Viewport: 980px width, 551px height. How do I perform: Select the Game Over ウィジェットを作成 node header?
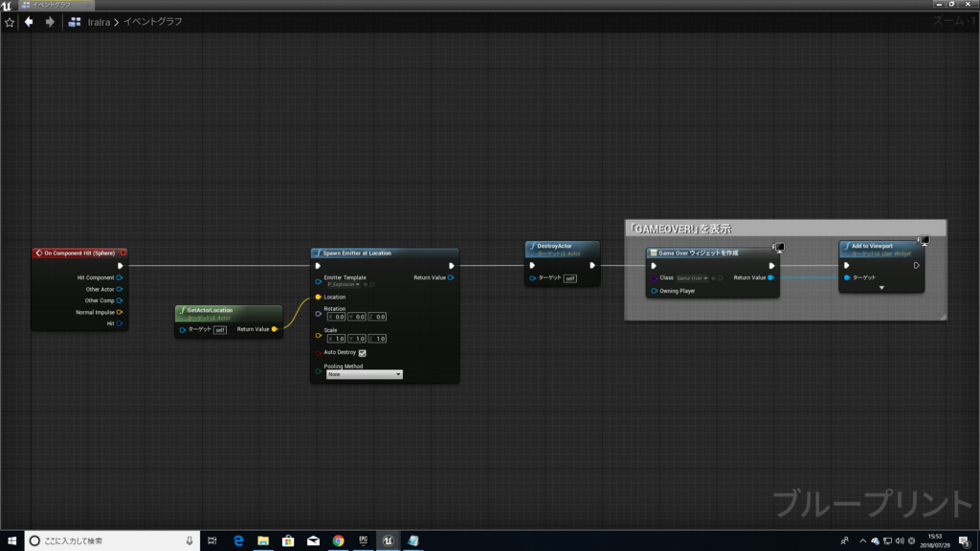point(712,253)
